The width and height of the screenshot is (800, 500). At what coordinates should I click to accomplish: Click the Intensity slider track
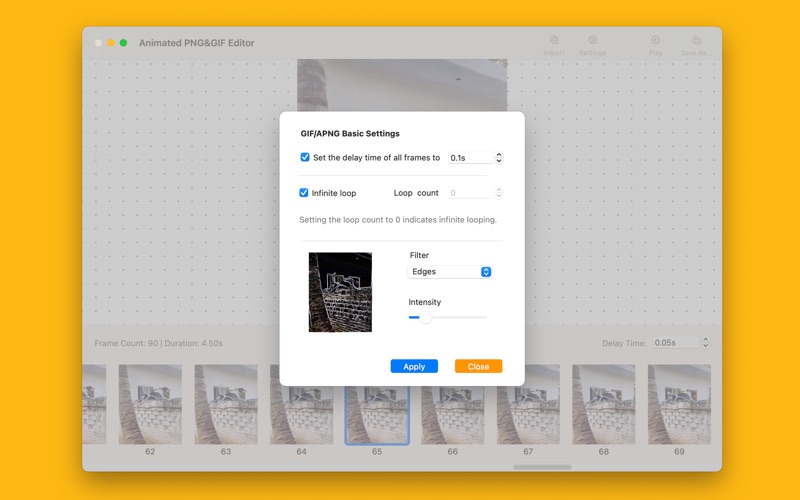tap(448, 317)
